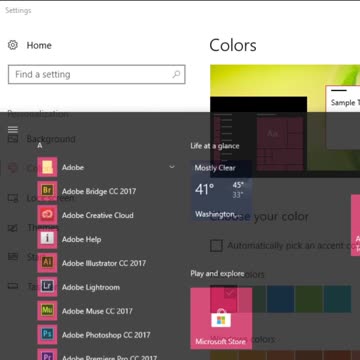This screenshot has height=360, width=360.
Task: Click inside Find a setting field
Action: pyautogui.click(x=97, y=74)
